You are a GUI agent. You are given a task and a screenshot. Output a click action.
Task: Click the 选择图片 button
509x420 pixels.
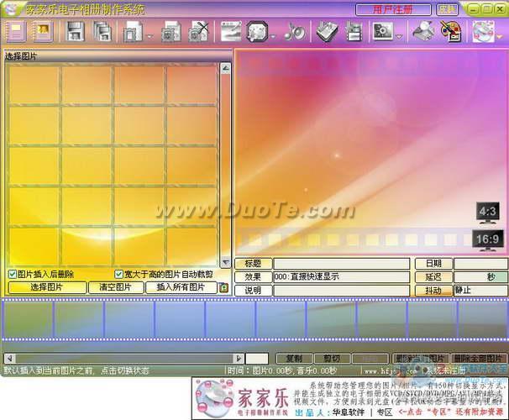pyautogui.click(x=47, y=287)
